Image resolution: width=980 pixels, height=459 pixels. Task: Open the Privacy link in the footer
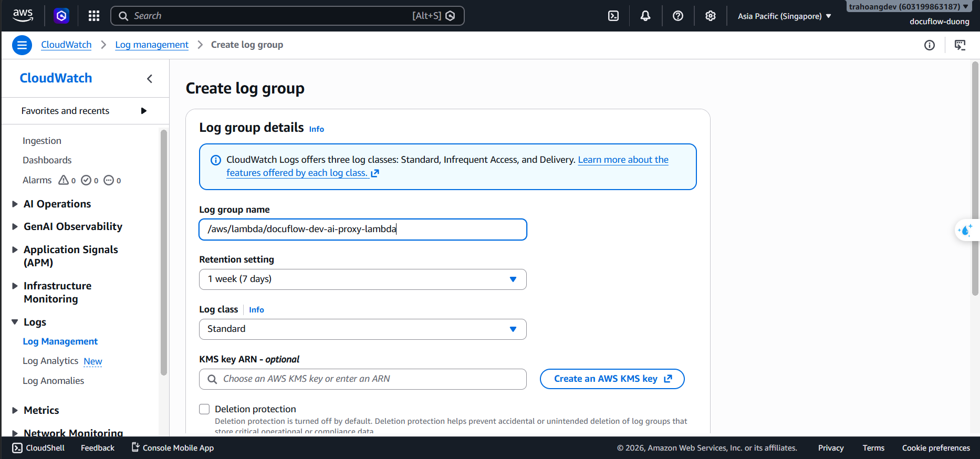point(831,448)
